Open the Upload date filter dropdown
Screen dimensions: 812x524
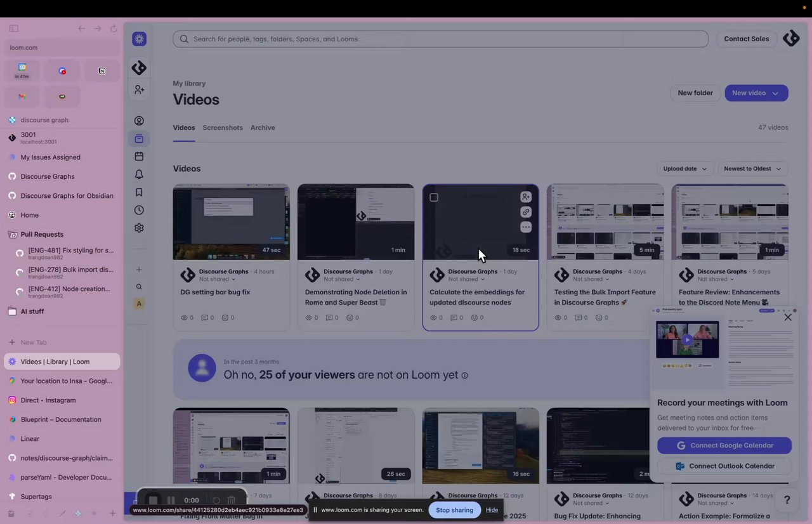click(684, 169)
